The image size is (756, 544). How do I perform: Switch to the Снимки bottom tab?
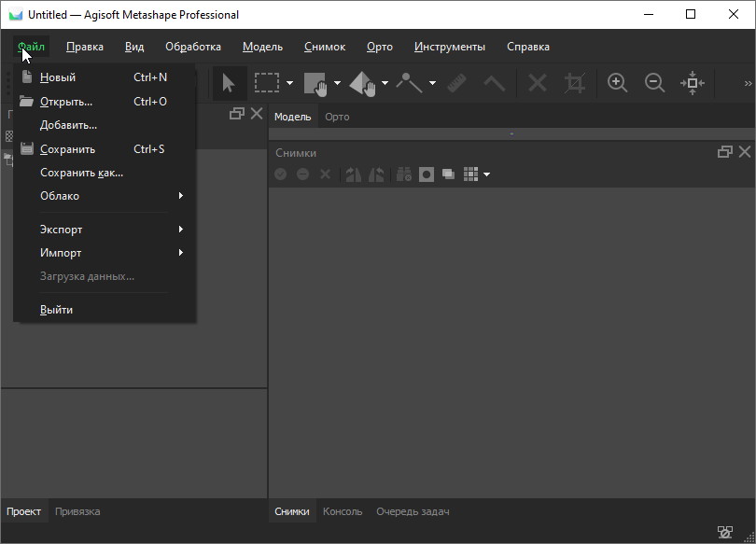point(292,511)
